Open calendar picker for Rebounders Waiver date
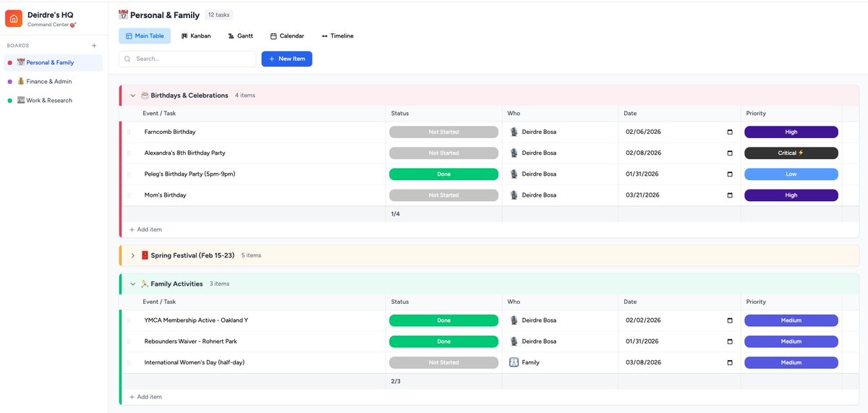Screen dimensions: 868x413 point(729,341)
